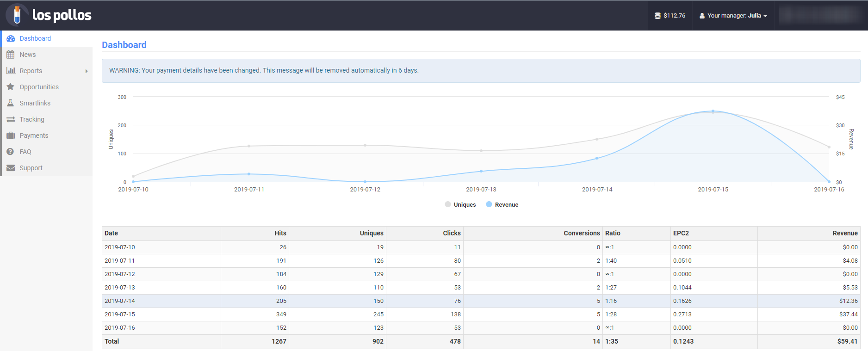
Task: Click the FAQ question mark icon
Action: coord(11,152)
